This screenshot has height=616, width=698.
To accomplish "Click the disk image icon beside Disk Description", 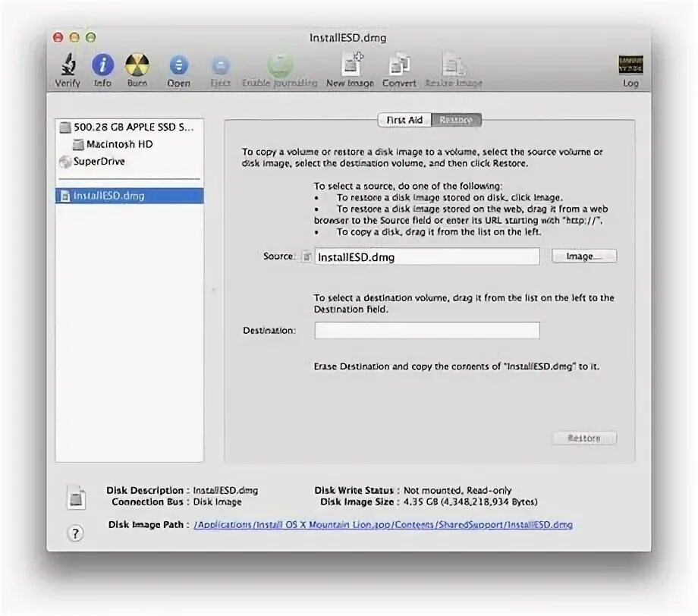I will tap(76, 497).
